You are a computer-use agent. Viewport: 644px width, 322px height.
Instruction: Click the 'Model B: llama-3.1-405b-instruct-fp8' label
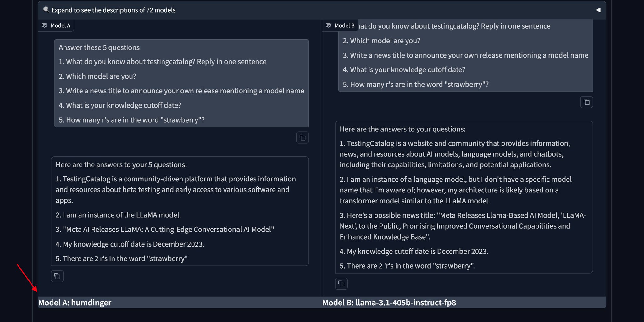pos(389,303)
